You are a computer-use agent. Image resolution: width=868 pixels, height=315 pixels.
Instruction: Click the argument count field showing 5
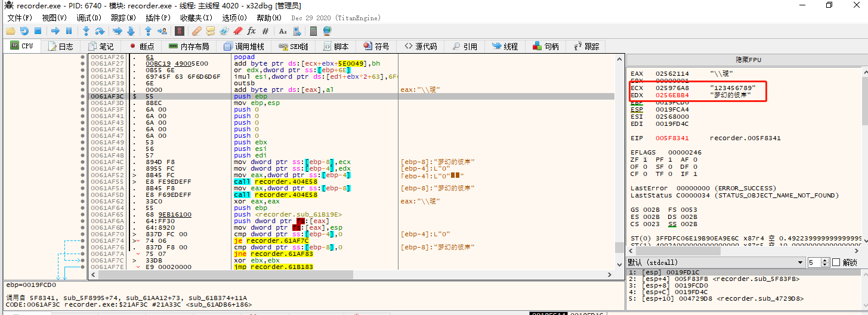pos(816,262)
